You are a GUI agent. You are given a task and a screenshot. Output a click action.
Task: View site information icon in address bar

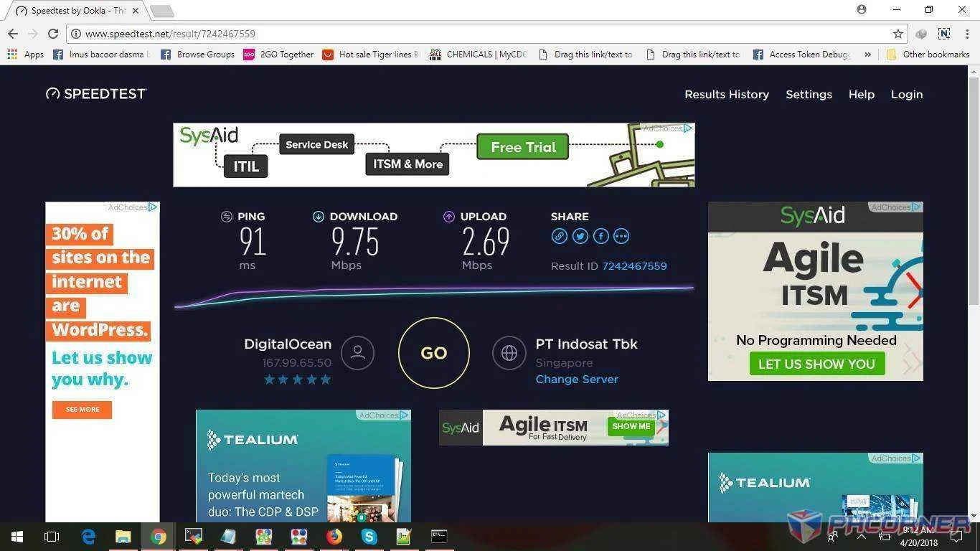coord(75,34)
